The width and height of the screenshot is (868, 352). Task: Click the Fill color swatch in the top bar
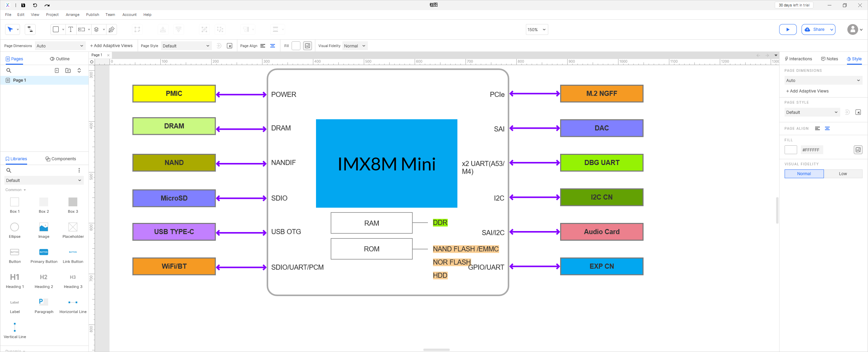[296, 46]
